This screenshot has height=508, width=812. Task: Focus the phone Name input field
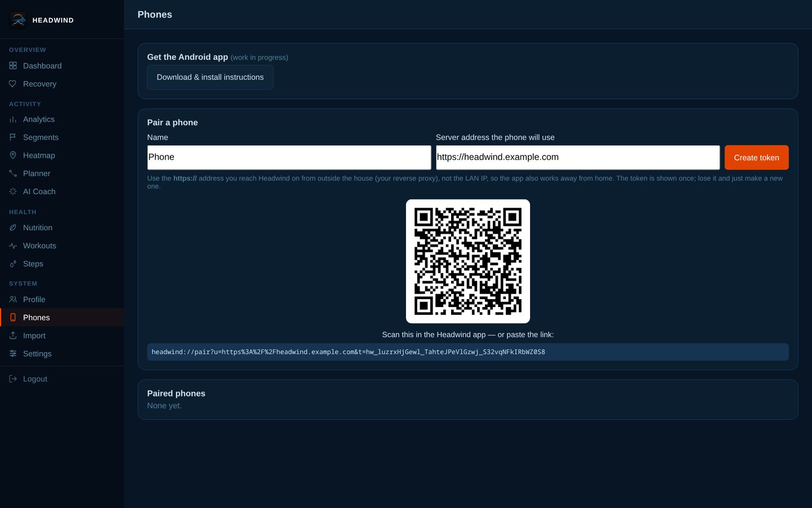(289, 157)
